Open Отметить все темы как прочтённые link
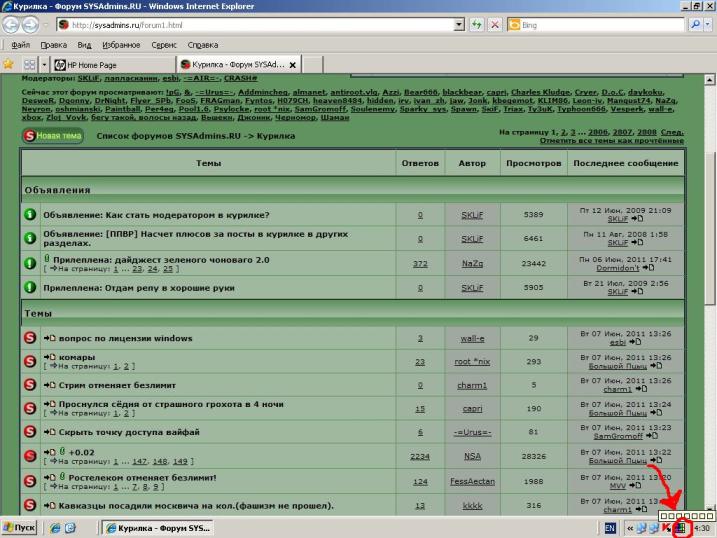 pos(612,140)
